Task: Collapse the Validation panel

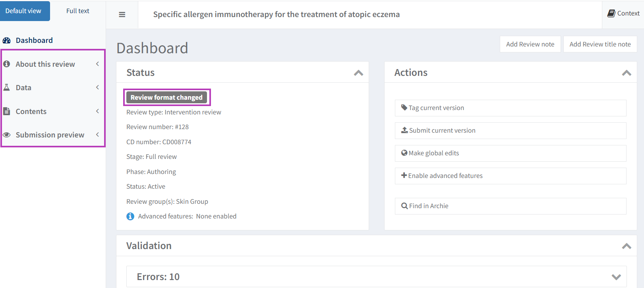Action: [626, 246]
